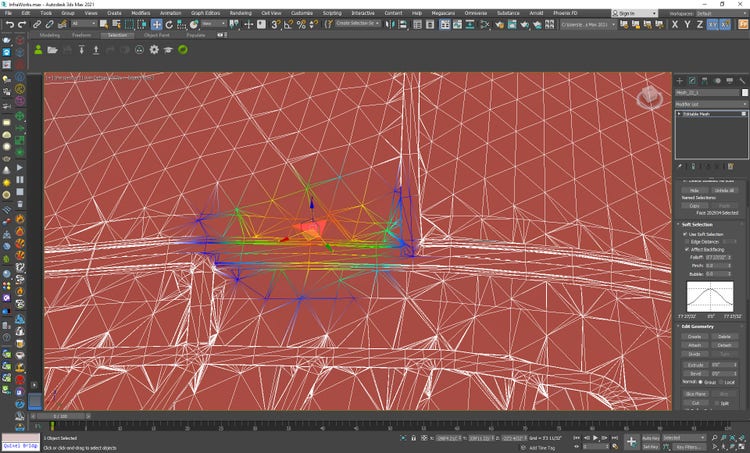Click the Redo arrow icon
750x453 pixels.
pyautogui.click(x=20, y=24)
